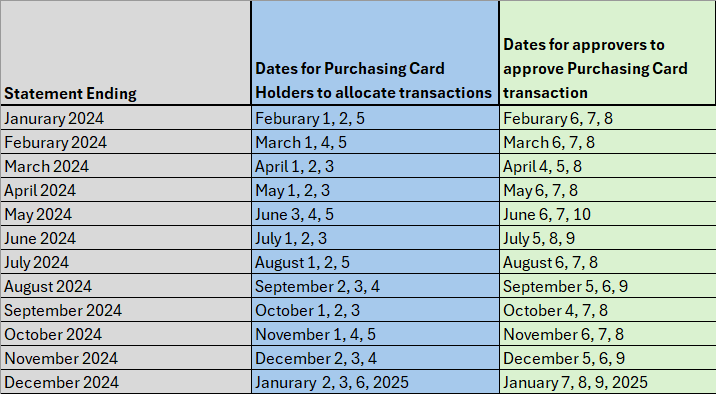The width and height of the screenshot is (716, 394).
Task: Select the July 1, 2, 3 cell
Action: point(375,238)
